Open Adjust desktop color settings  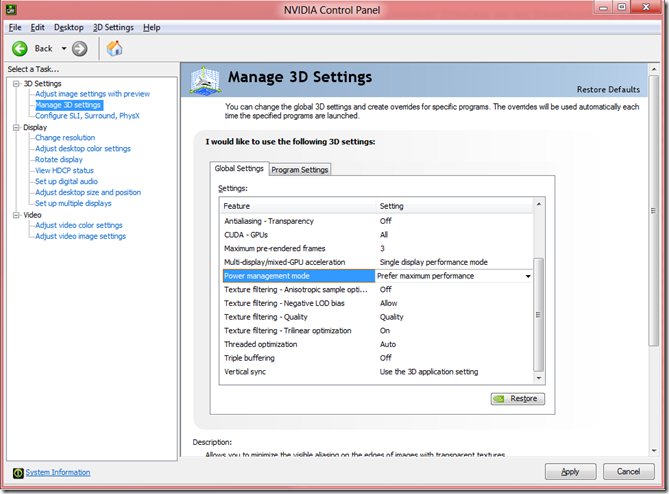pos(83,149)
